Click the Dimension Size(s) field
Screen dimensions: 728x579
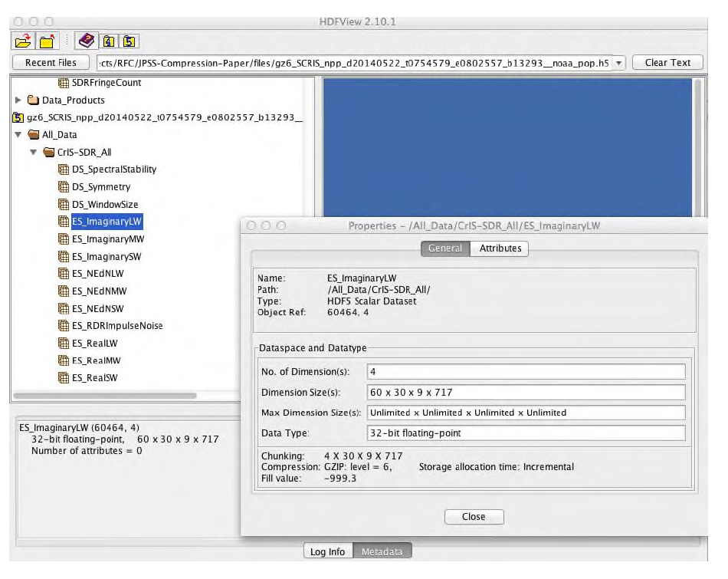pos(525,393)
